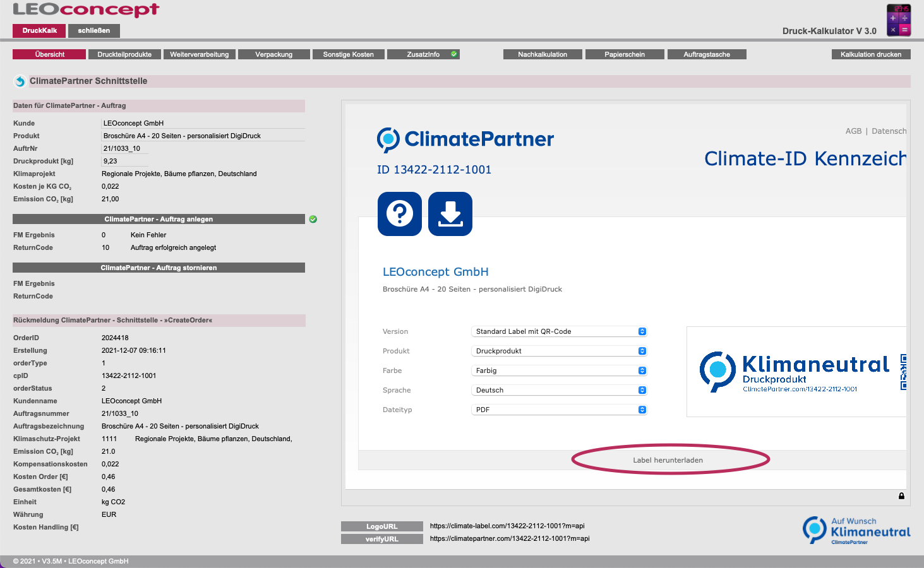Click Einheit value kg CO2
The height and width of the screenshot is (568, 924).
click(114, 502)
